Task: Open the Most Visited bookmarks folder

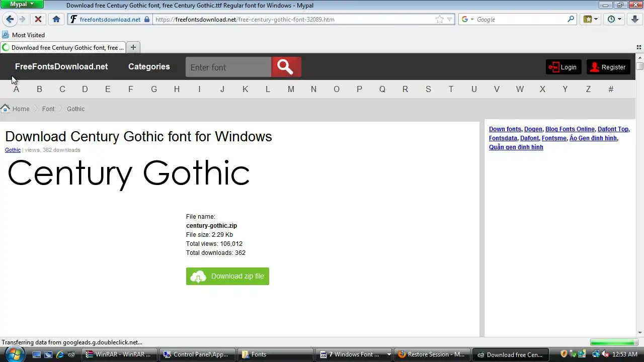Action: point(23,35)
